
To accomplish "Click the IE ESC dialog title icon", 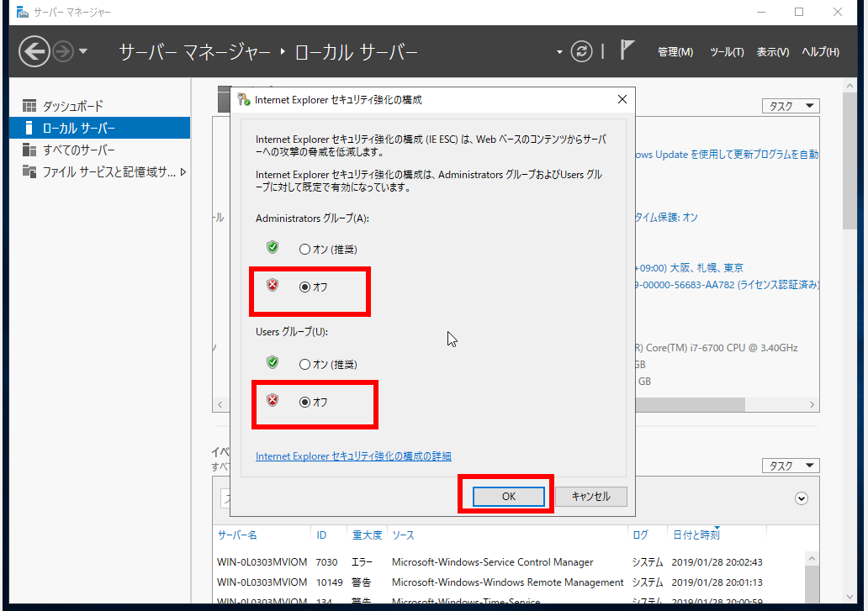I will [244, 99].
